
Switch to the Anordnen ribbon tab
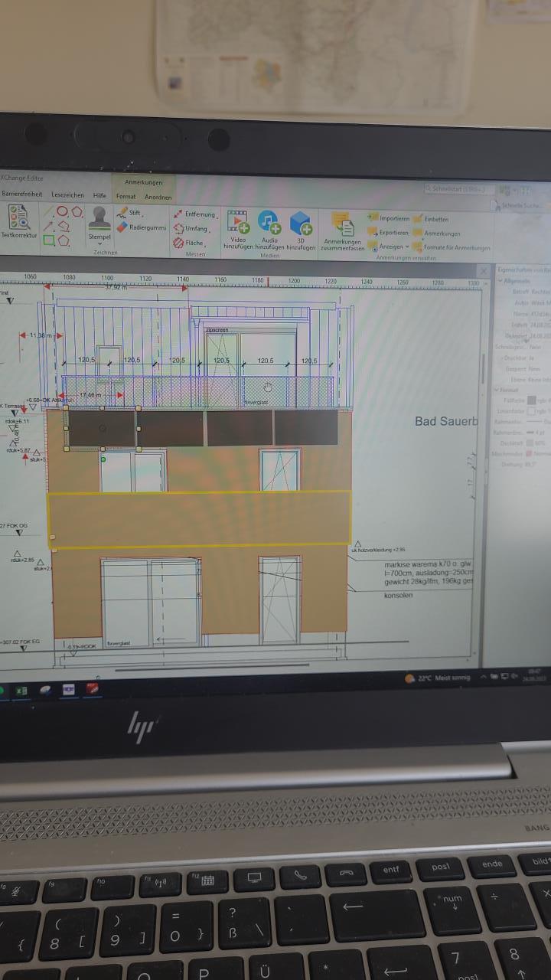coord(158,197)
